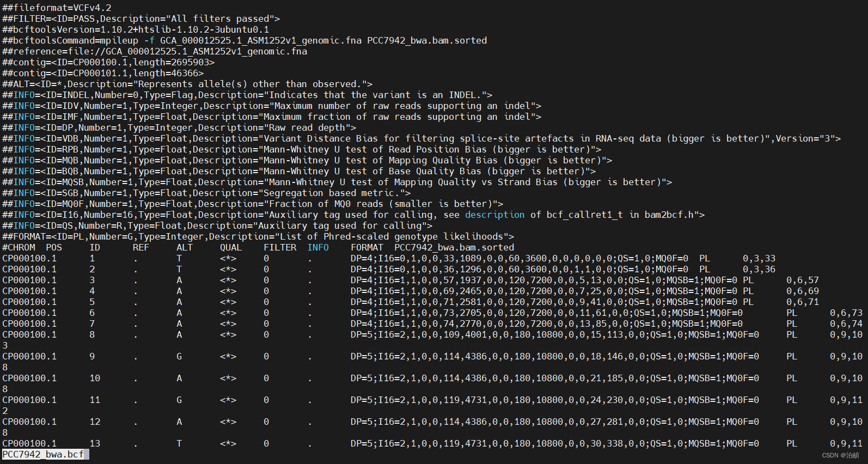Screen dimensions: 868x464
Task: Click REF allele T in POS 2 row
Action: pyautogui.click(x=179, y=269)
